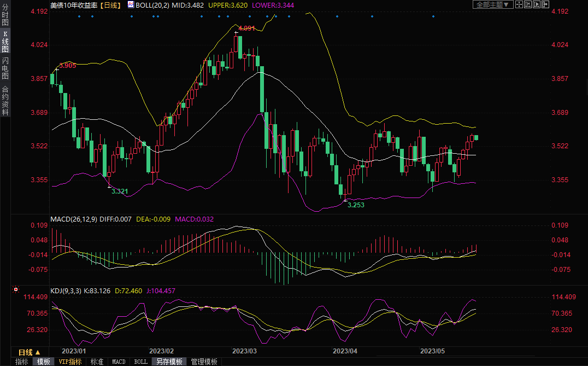
Task: Switch to 分时图 side tab
Action: tap(5, 15)
